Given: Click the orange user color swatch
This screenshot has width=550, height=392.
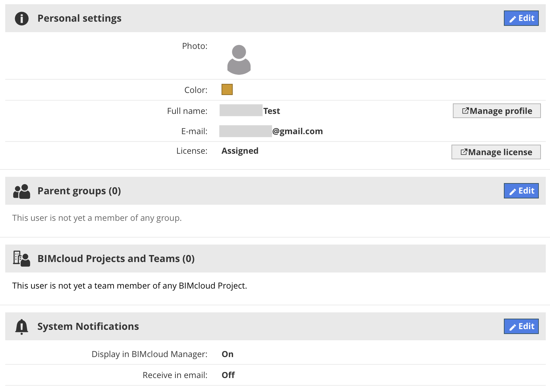Looking at the screenshot, I should click(227, 89).
